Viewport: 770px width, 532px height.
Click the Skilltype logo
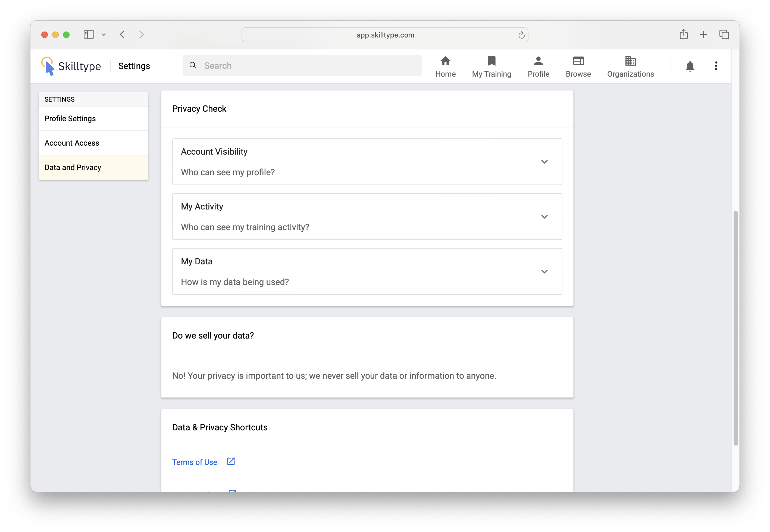71,66
